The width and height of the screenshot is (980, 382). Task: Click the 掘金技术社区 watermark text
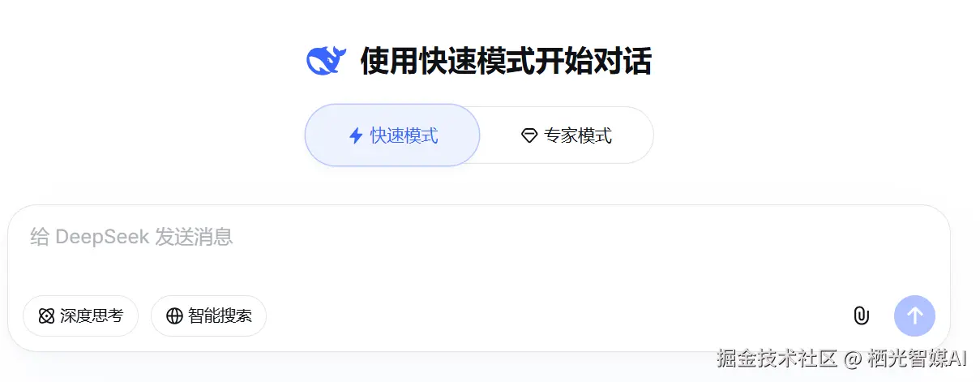(x=777, y=358)
